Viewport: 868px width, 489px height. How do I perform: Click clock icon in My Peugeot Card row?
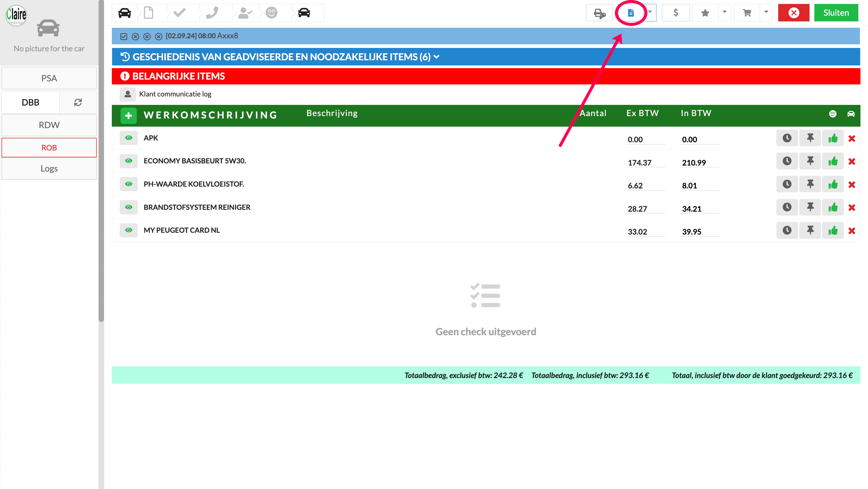[787, 230]
